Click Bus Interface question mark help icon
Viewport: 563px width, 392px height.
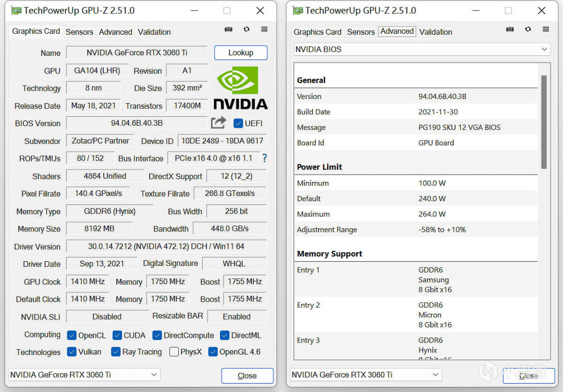tap(265, 158)
